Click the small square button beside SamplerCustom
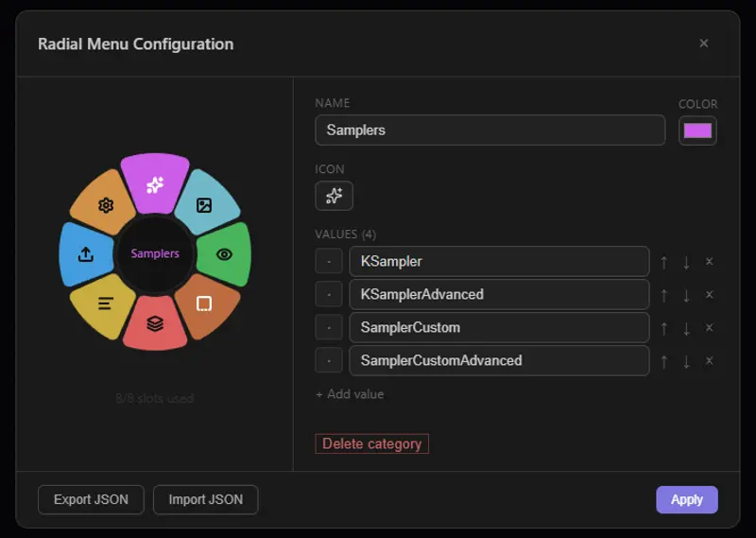 coord(329,328)
